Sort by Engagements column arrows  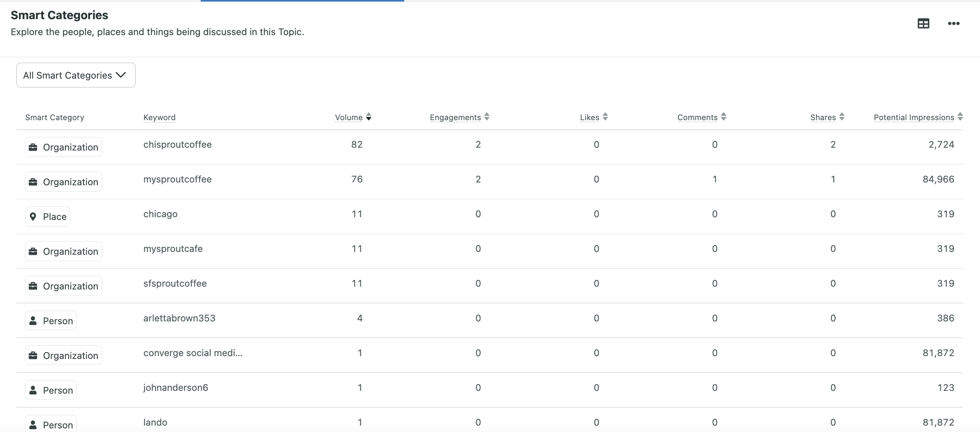(487, 117)
